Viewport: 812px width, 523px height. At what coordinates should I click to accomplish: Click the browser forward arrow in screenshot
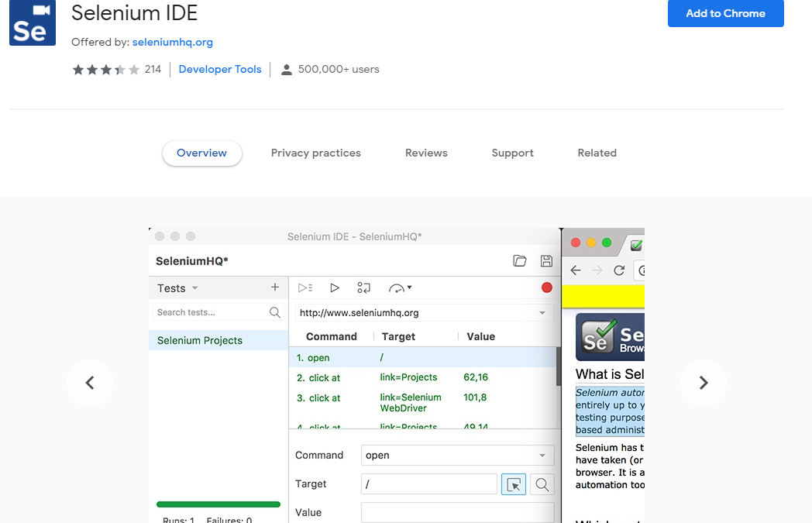597,270
